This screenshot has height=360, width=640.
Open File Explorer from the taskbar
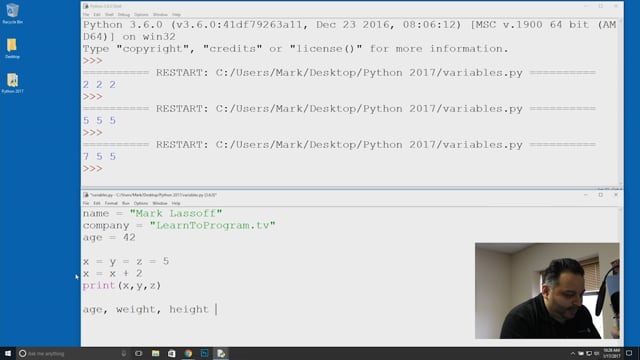[156, 353]
